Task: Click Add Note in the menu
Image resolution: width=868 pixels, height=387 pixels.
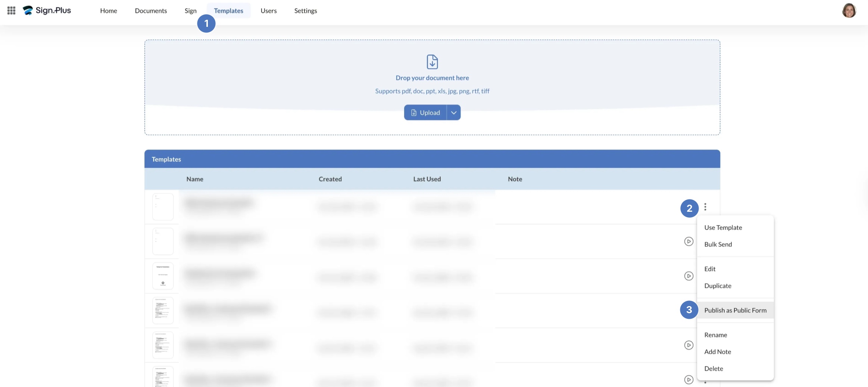Action: click(x=717, y=352)
